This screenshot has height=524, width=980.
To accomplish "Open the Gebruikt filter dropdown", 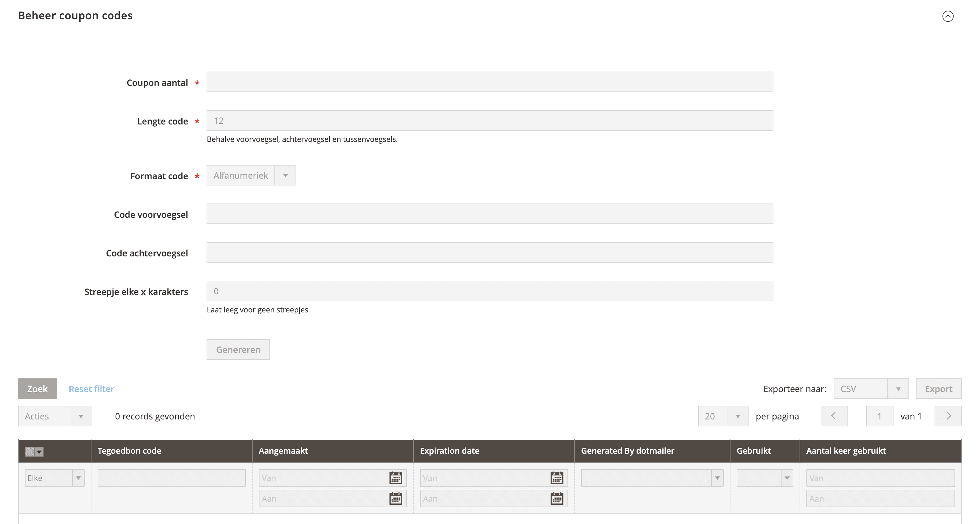I will click(765, 478).
